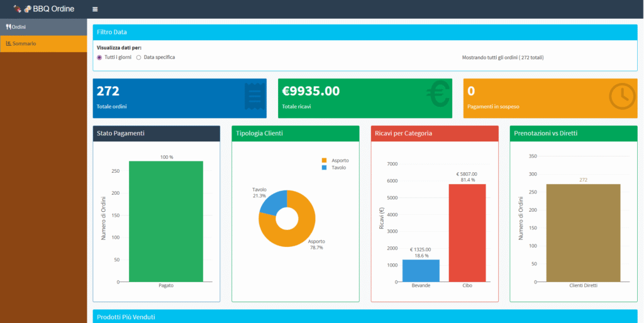Click the red Cibo revenue bar
The height and width of the screenshot is (323, 644).
coord(467,233)
